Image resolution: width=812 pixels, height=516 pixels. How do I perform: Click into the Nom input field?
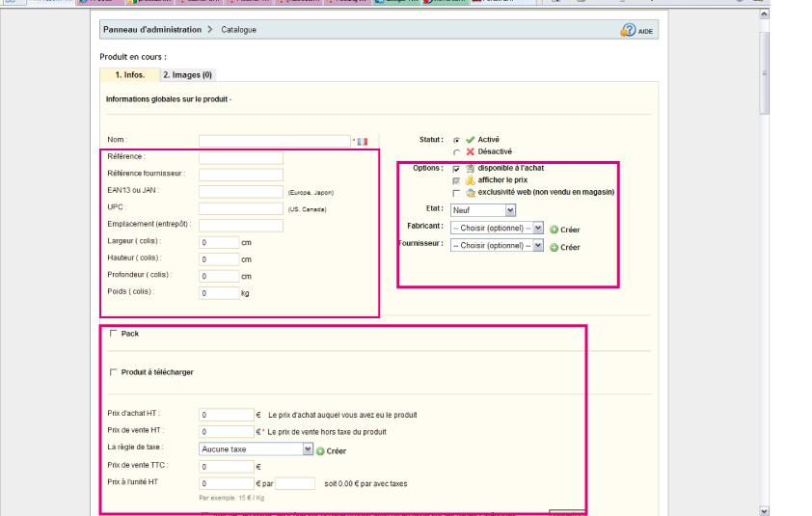[x=274, y=141]
